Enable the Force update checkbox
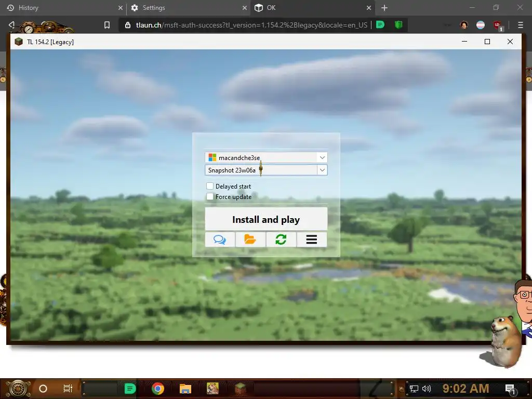Image resolution: width=532 pixels, height=399 pixels. coord(210,196)
